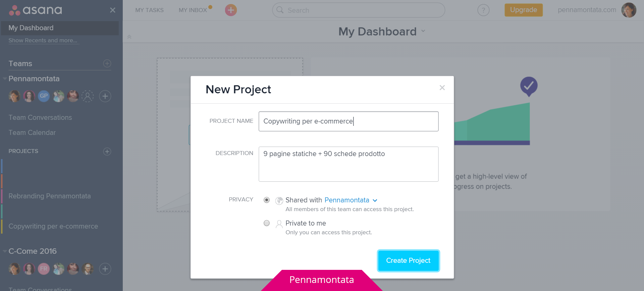Click the Upgrade button
The height and width of the screenshot is (291, 644).
tap(523, 10)
